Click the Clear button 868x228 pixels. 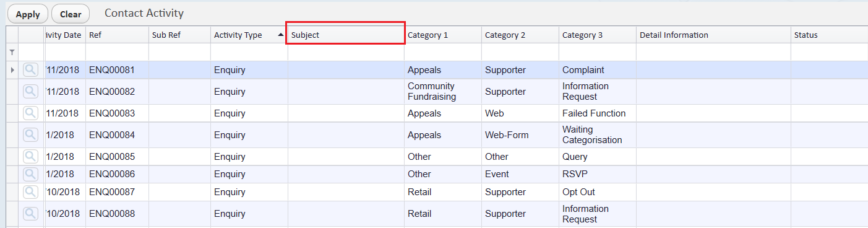coord(71,14)
